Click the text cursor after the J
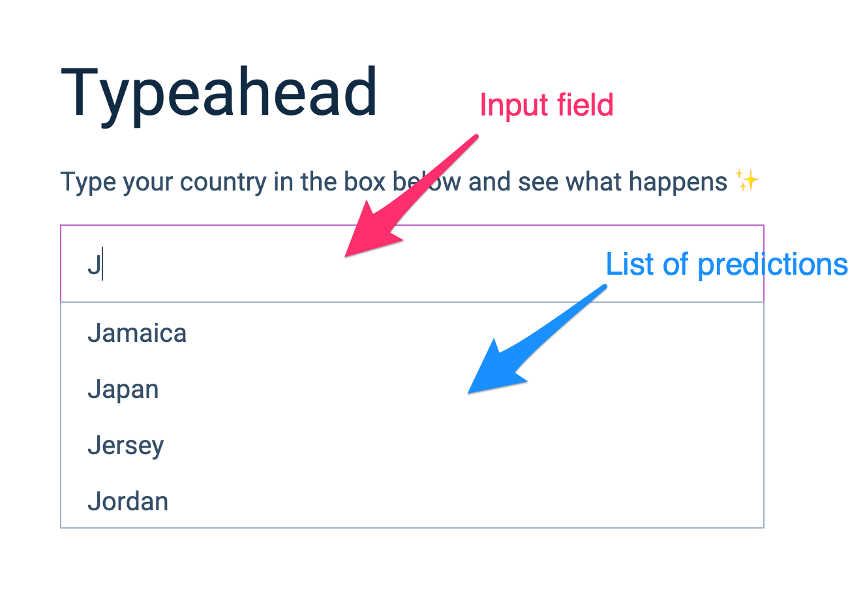Screen dimensions: 865x616 [103, 263]
